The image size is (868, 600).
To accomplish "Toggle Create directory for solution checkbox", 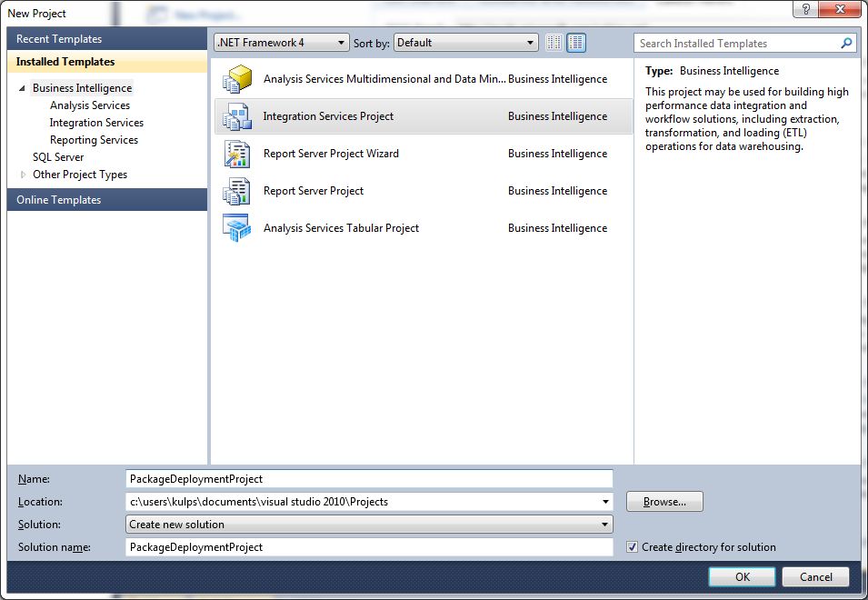I will (633, 547).
